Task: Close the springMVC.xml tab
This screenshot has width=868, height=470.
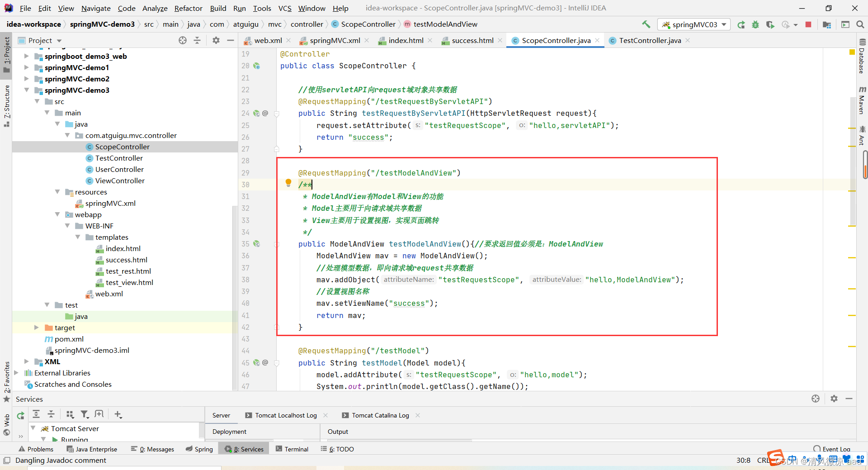Action: pos(367,40)
